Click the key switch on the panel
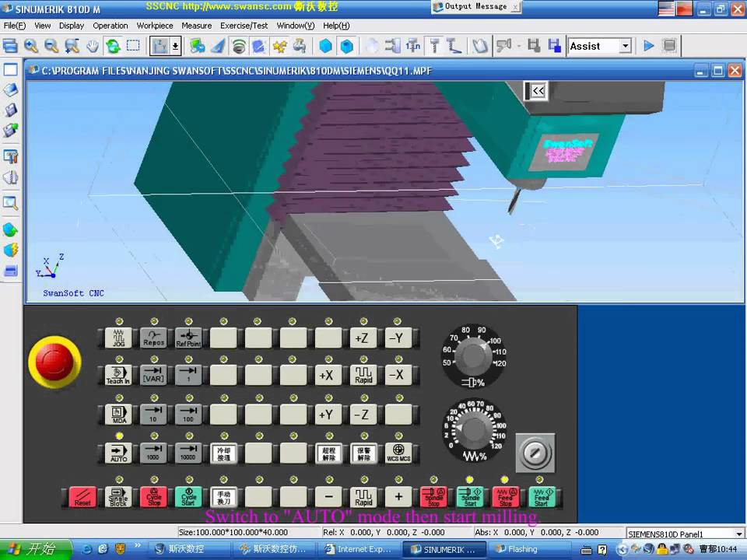The image size is (747, 560). tap(535, 453)
